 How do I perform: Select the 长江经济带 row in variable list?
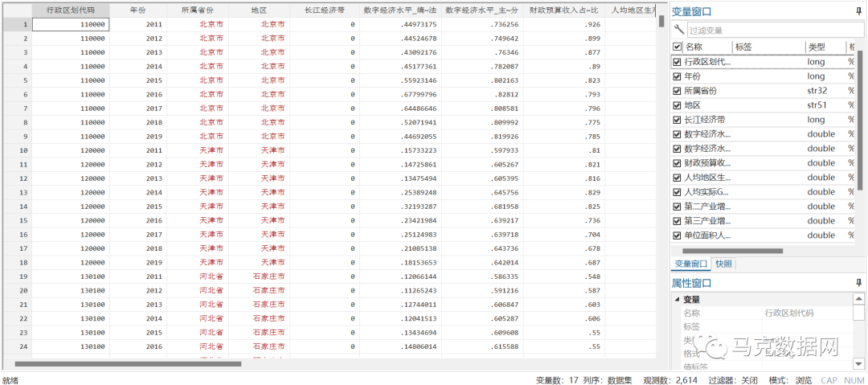764,120
